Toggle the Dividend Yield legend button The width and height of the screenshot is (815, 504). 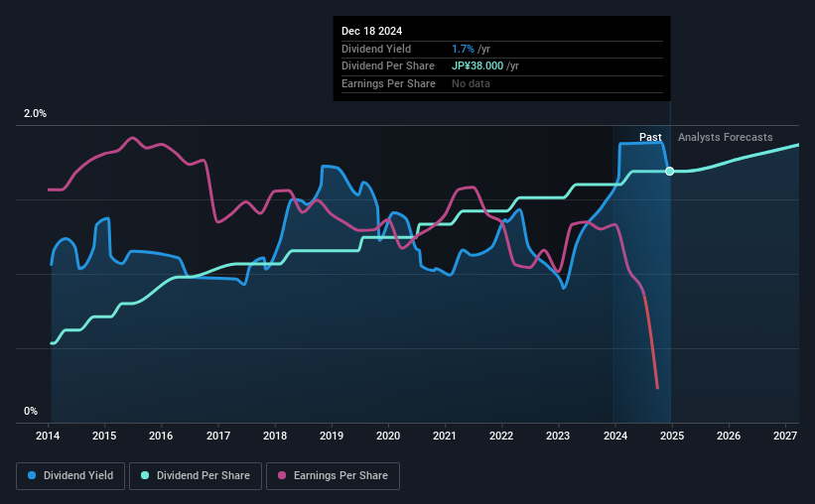tap(70, 476)
